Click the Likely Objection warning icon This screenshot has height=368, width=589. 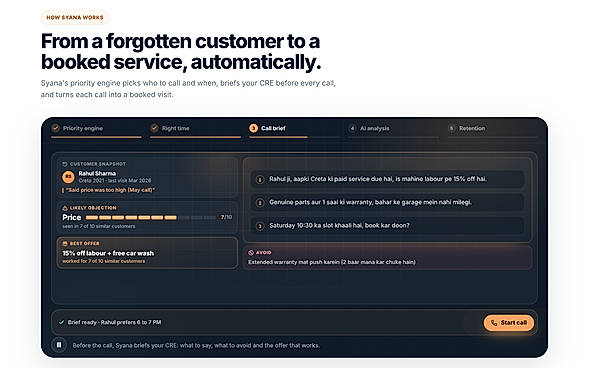[x=65, y=208]
